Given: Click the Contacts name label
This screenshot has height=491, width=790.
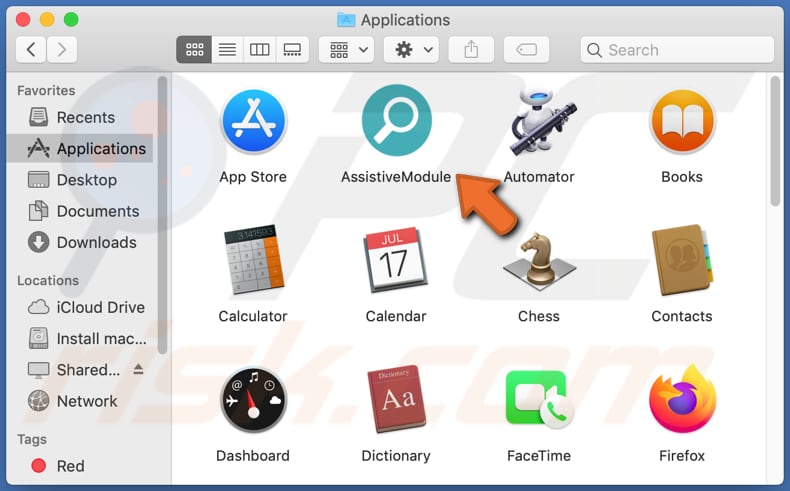Looking at the screenshot, I should [x=682, y=316].
